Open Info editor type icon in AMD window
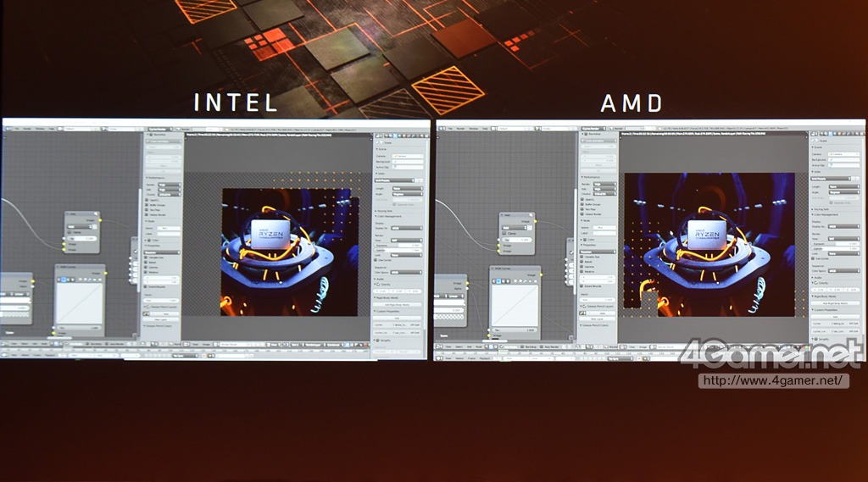Image resolution: width=868 pixels, height=482 pixels. pos(442,129)
